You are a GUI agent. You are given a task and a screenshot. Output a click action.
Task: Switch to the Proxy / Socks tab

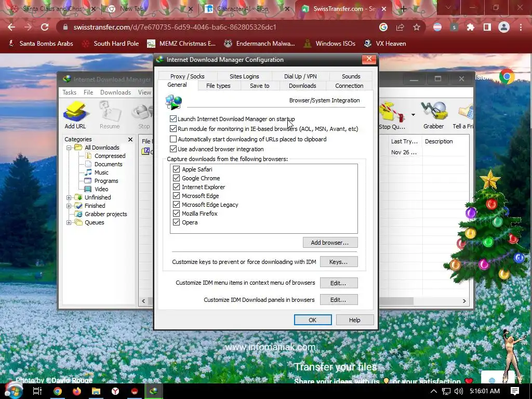187,76
